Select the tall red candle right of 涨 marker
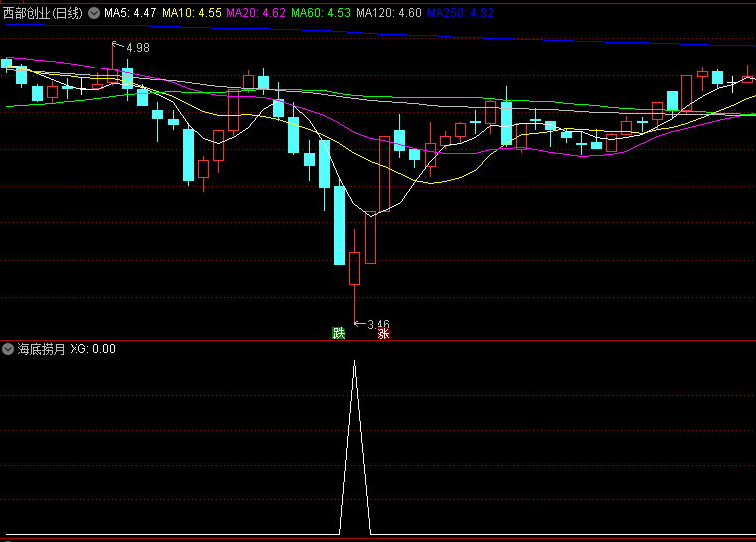This screenshot has width=756, height=542. click(x=384, y=174)
